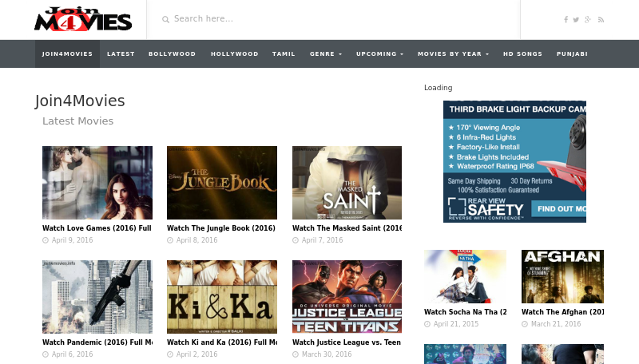Click the April 9, 2016 date text
The width and height of the screenshot is (639, 364).
(x=72, y=240)
